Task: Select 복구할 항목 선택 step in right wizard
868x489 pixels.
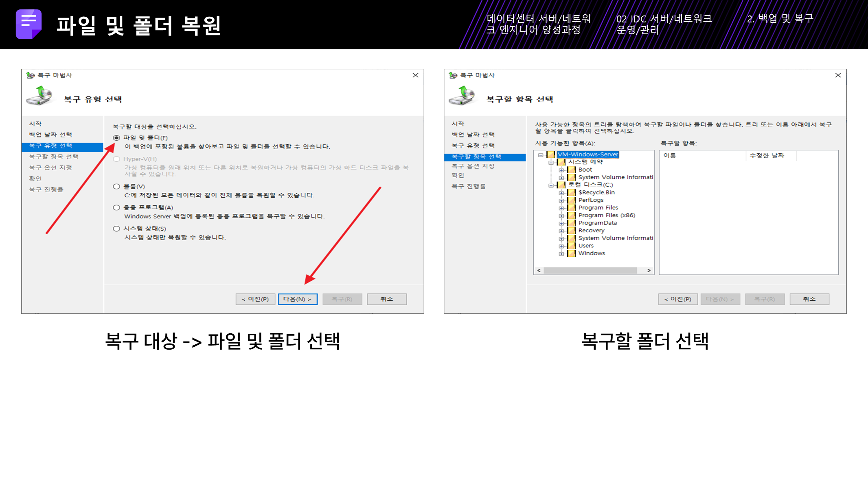Action: (x=476, y=157)
